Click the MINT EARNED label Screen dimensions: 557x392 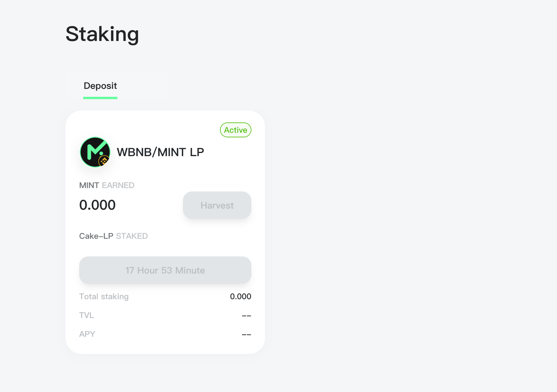pos(107,185)
